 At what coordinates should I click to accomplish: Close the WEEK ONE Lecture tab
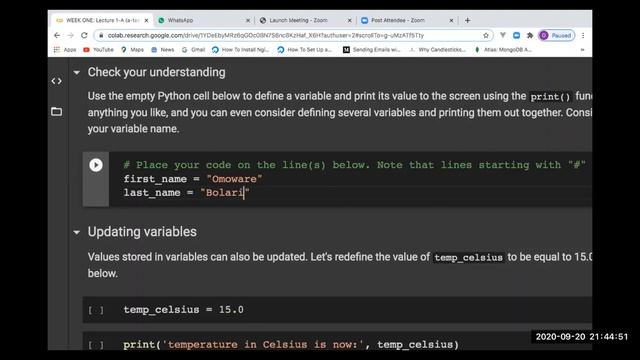tap(146, 20)
